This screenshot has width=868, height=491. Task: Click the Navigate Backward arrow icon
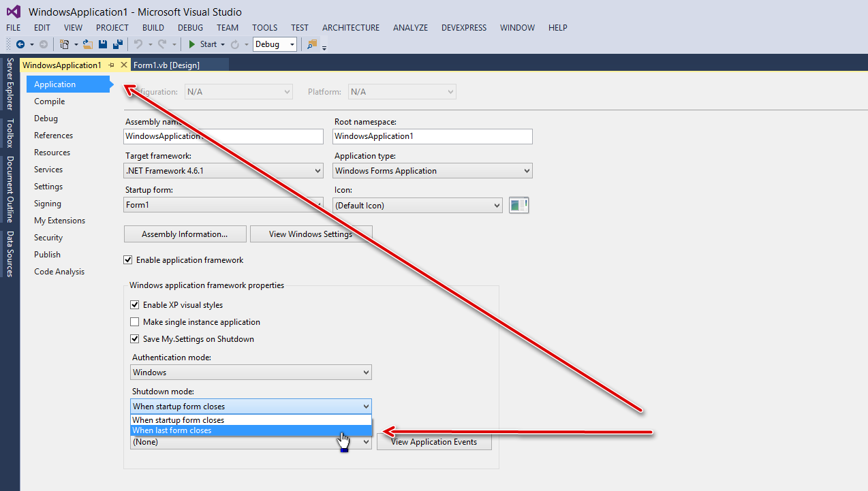[20, 44]
